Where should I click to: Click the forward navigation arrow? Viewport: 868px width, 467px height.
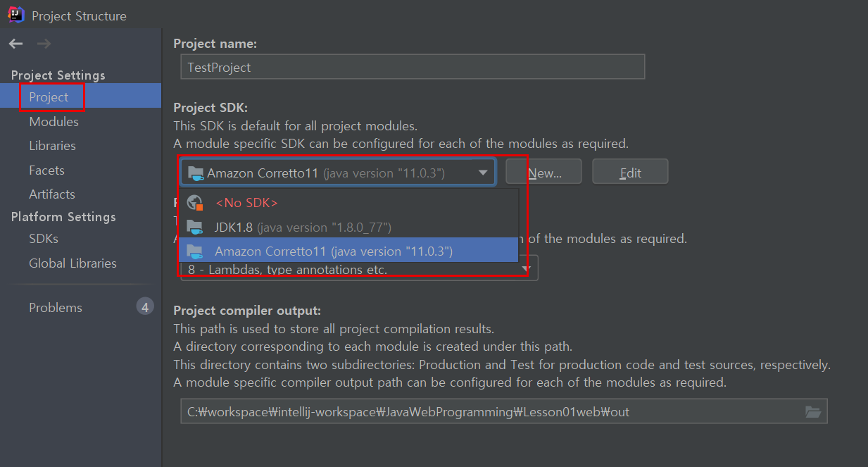(43, 43)
